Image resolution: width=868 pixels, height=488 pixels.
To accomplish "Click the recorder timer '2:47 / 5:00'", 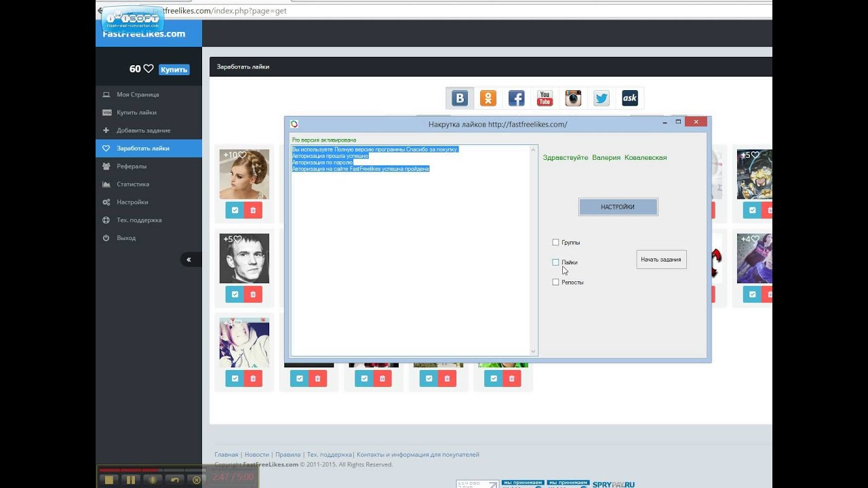I will click(233, 477).
